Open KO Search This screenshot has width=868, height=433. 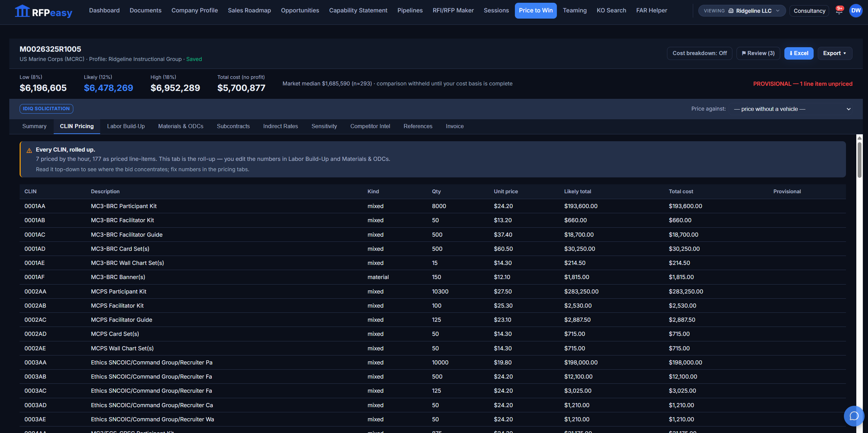point(611,11)
